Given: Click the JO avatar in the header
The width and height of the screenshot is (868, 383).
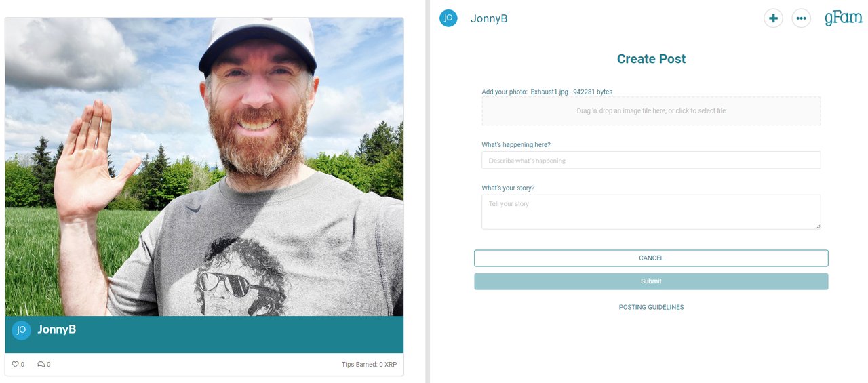Looking at the screenshot, I should [x=448, y=18].
